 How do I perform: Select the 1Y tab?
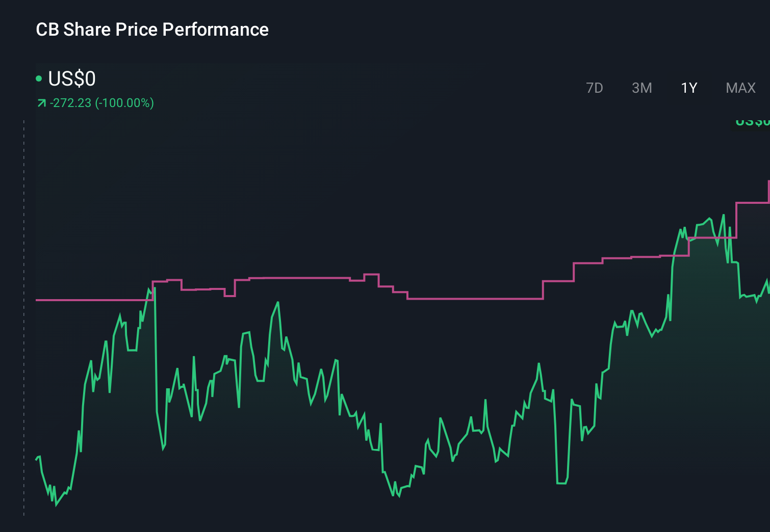tap(689, 88)
